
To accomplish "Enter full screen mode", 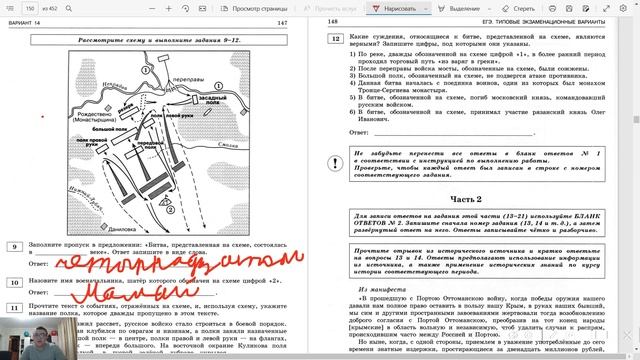I will [x=607, y=8].
